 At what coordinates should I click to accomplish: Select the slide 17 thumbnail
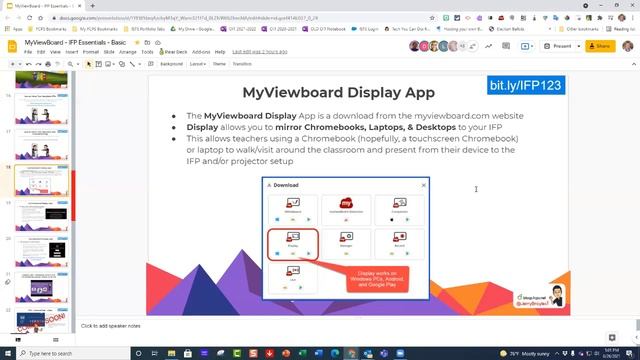pos(41,145)
